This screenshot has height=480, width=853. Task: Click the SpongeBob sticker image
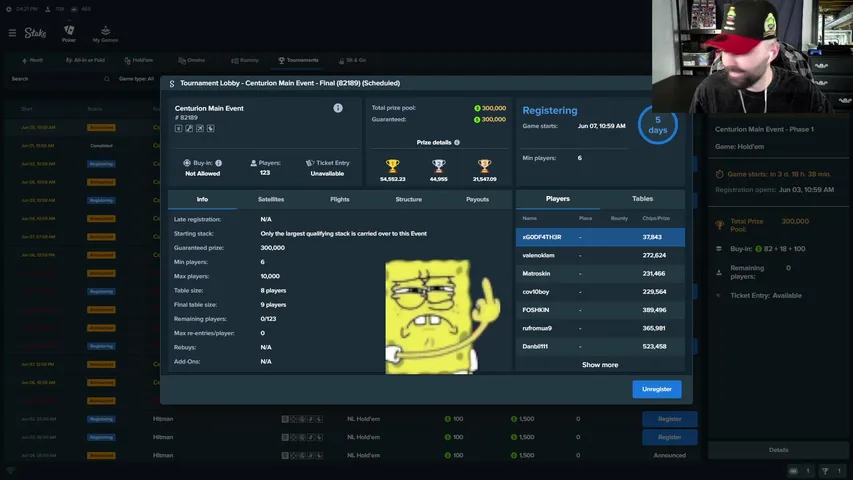(x=443, y=316)
